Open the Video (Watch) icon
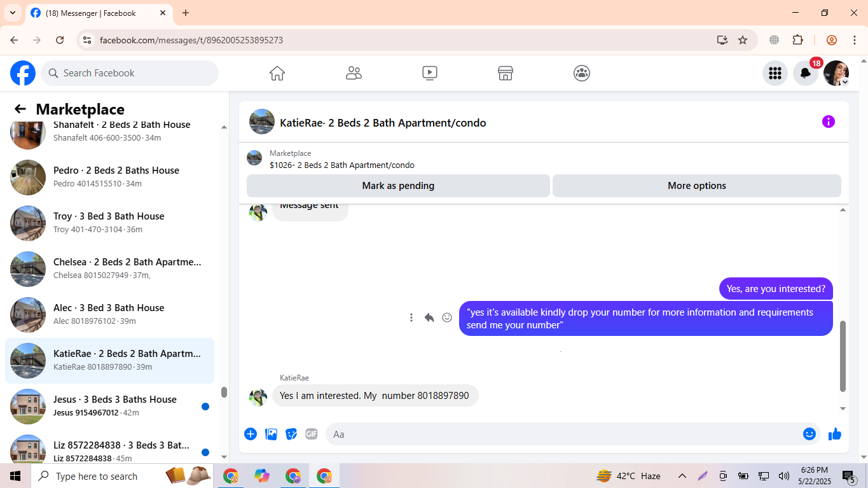 (430, 73)
